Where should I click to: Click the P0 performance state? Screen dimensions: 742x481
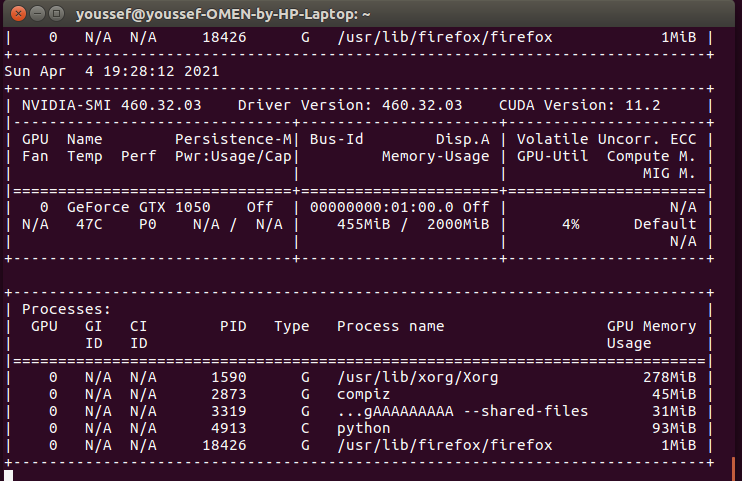(x=148, y=224)
